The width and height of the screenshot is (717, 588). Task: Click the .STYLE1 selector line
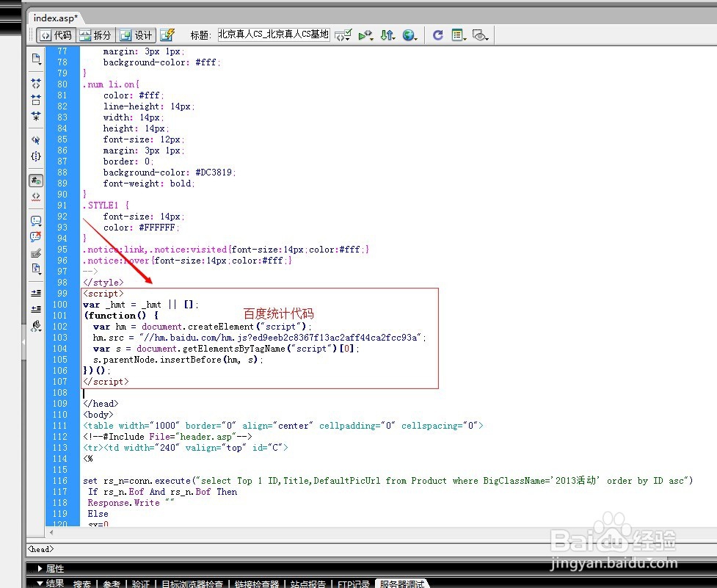106,206
